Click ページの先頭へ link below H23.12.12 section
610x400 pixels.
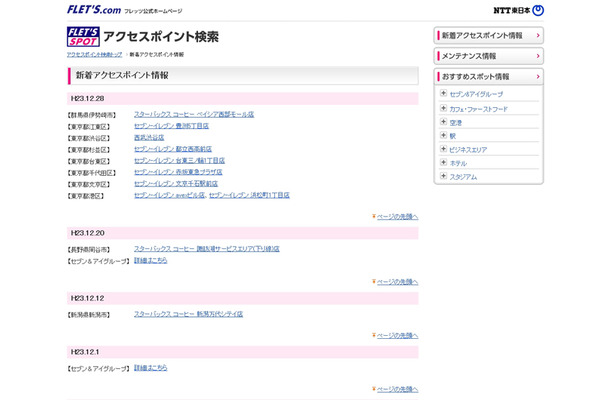pos(397,335)
